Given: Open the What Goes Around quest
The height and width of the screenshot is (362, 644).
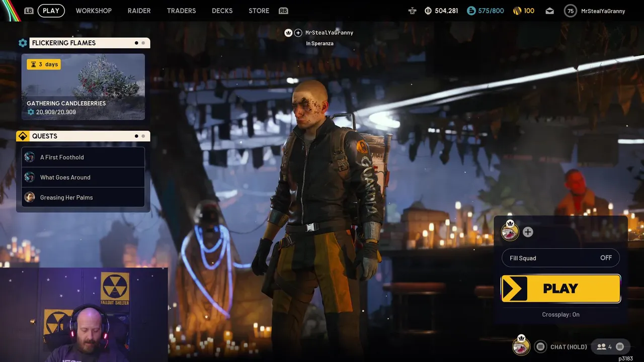Looking at the screenshot, I should pos(83,177).
